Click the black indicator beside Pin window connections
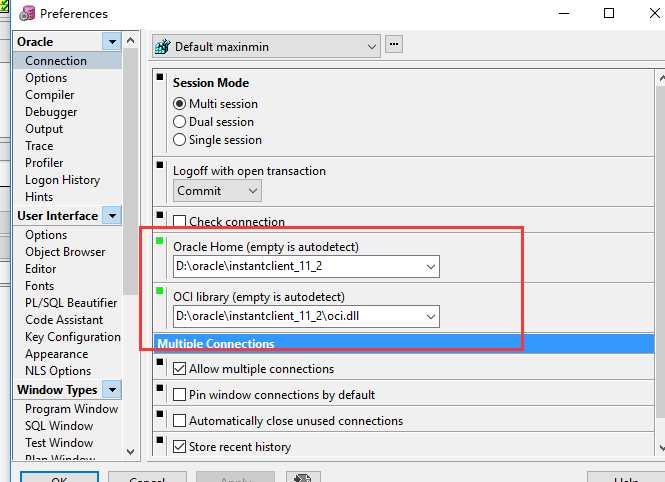 click(160, 387)
